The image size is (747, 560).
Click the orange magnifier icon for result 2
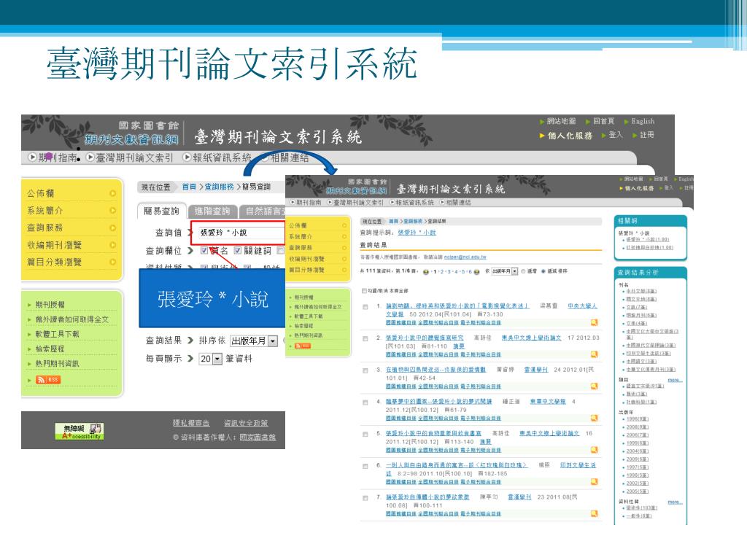594,354
